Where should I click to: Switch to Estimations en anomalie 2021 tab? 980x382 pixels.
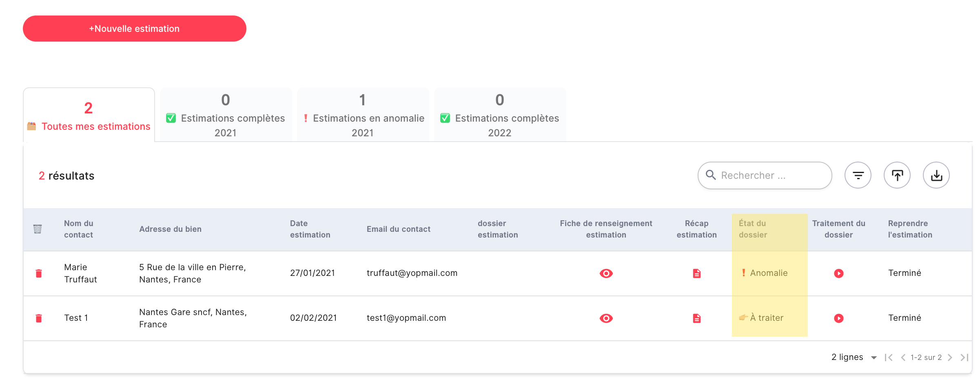[363, 115]
